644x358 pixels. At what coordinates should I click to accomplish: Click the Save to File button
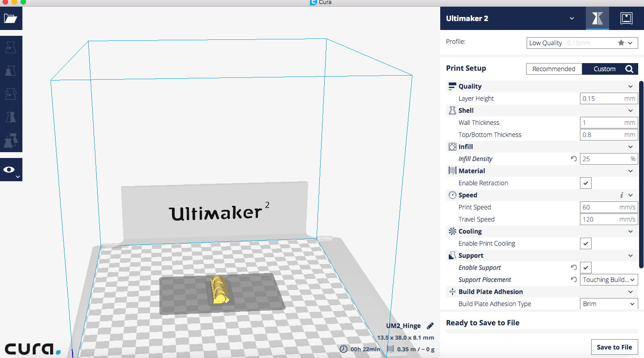614,347
